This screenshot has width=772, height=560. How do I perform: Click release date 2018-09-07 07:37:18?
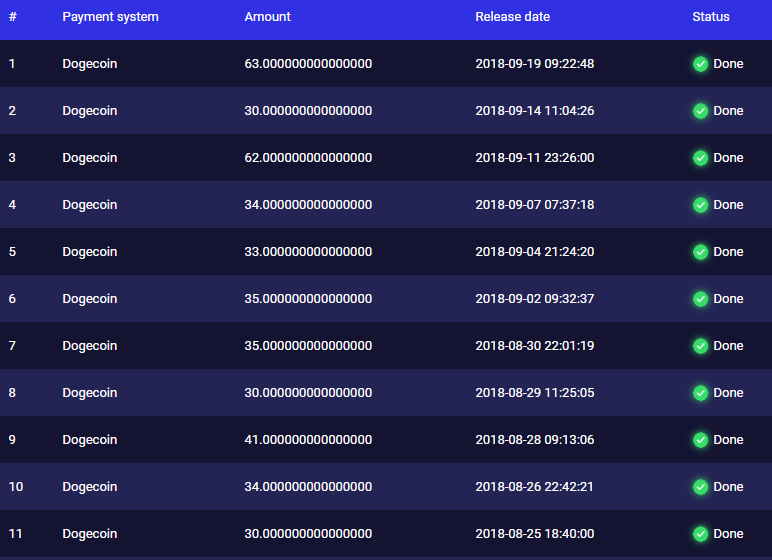535,204
